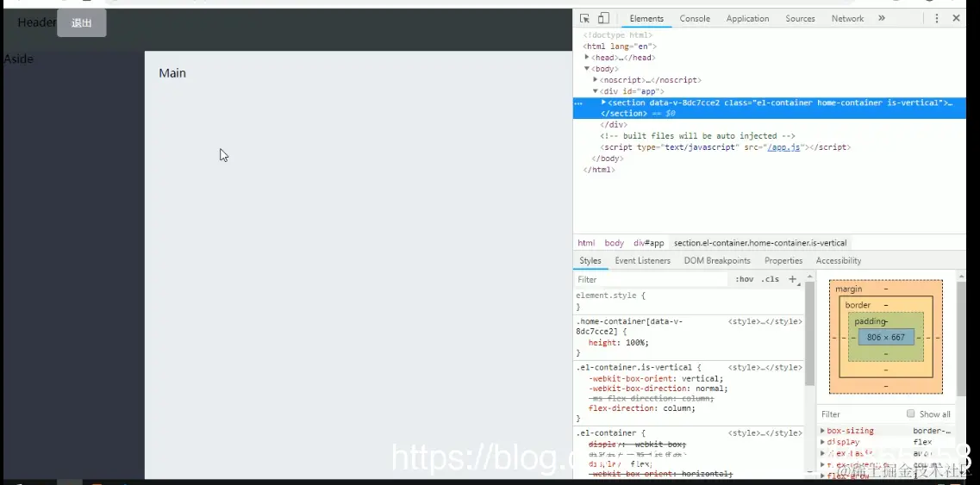Click the height: 100% declaration
Image resolution: width=980 pixels, height=485 pixels.
619,343
